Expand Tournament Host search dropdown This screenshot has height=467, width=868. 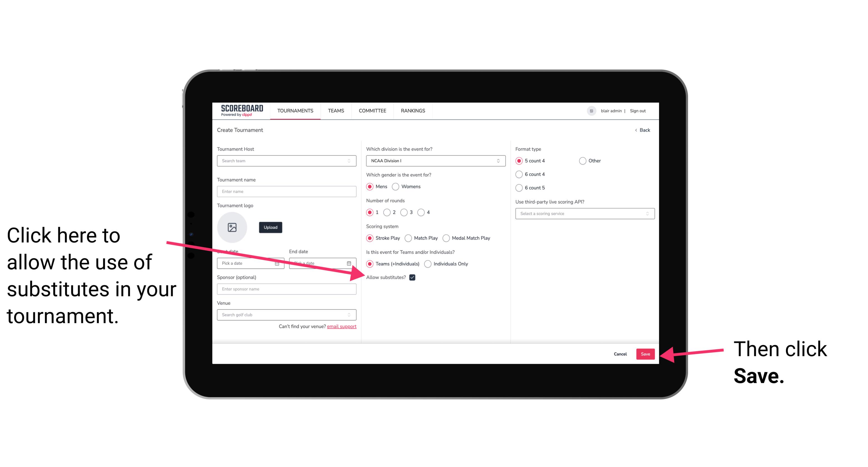point(351,161)
